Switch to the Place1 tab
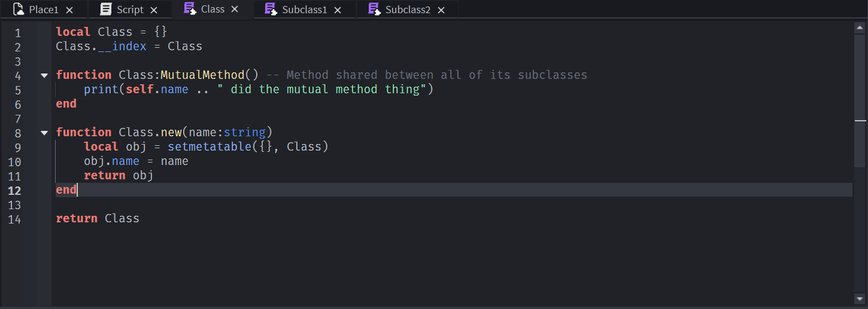Screen dimensions: 868x309 (44, 10)
